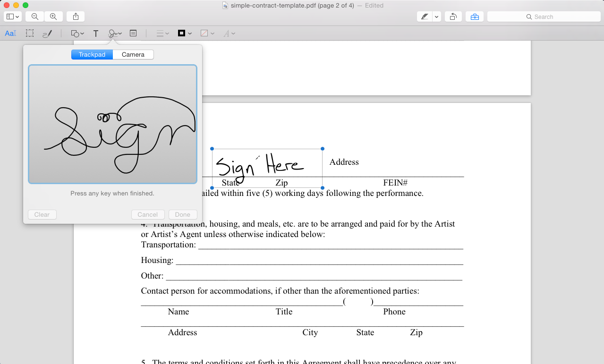Screen dimensions: 604x364
Task: Open the highlight color dropdown arrow
Action: pyautogui.click(x=437, y=17)
